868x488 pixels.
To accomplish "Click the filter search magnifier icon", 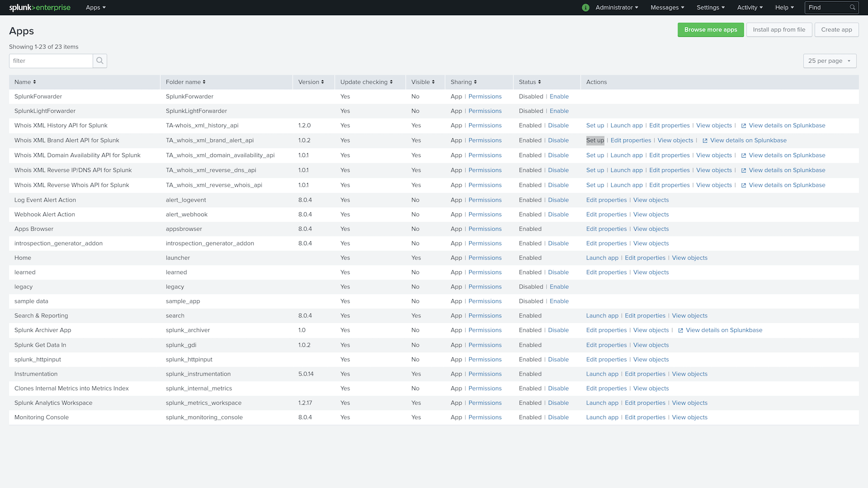I will 100,61.
